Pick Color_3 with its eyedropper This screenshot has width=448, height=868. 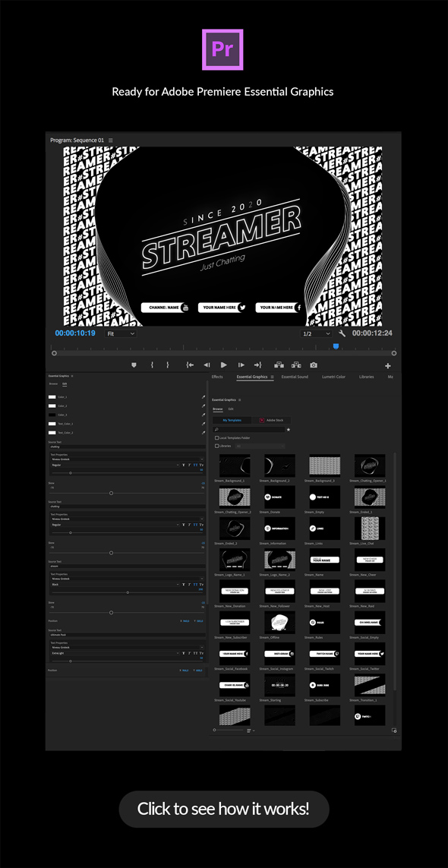pos(203,415)
